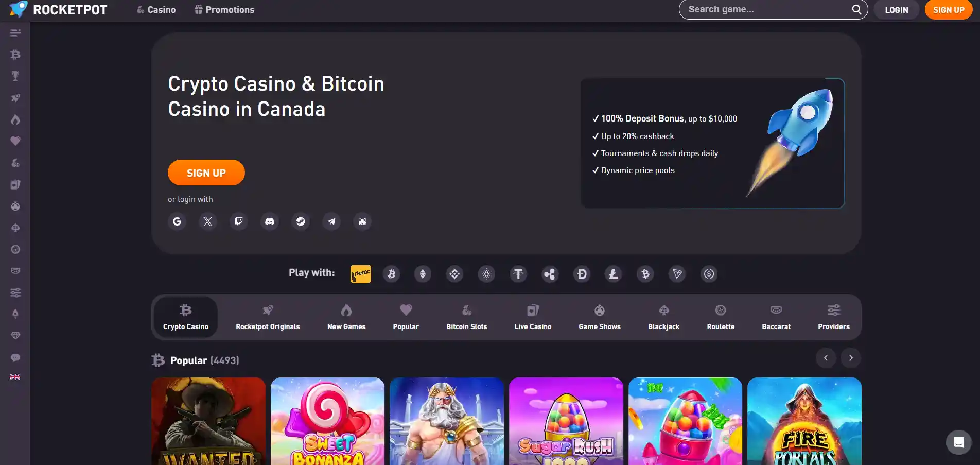Click the LOGIN button
980x465 pixels.
(x=897, y=10)
